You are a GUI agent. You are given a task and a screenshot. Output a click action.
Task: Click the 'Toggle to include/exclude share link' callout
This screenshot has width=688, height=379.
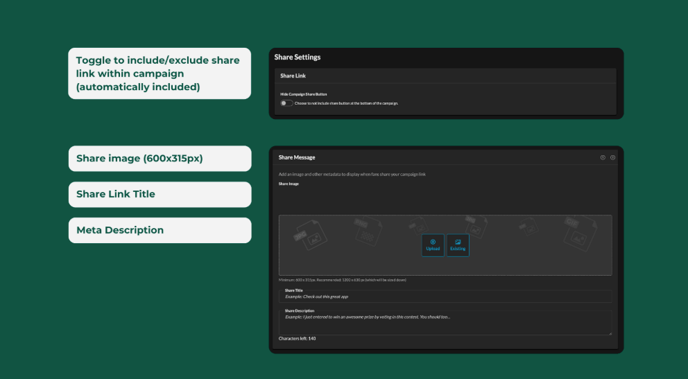coord(159,73)
